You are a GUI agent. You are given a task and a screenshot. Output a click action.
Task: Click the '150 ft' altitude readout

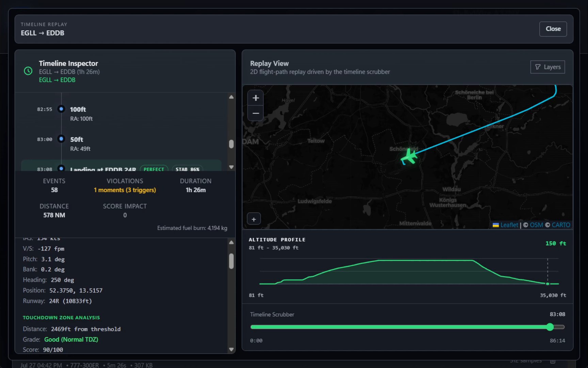556,243
